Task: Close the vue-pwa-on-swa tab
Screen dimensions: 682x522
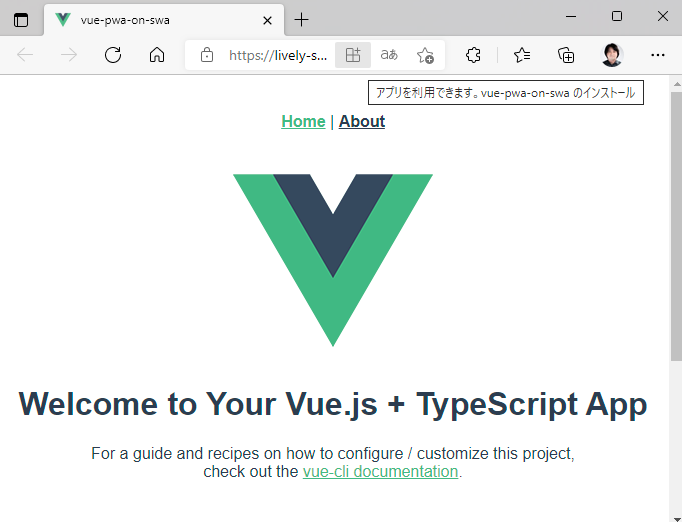Action: click(267, 20)
